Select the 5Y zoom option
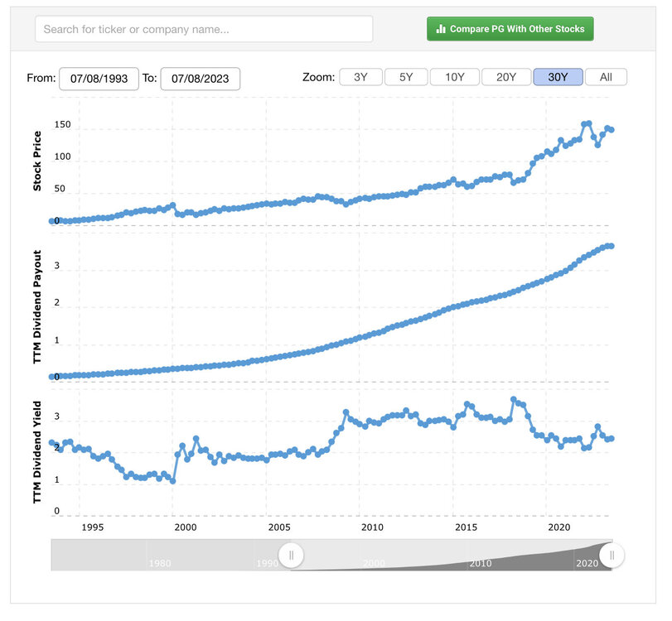The width and height of the screenshot is (672, 621). pos(406,77)
